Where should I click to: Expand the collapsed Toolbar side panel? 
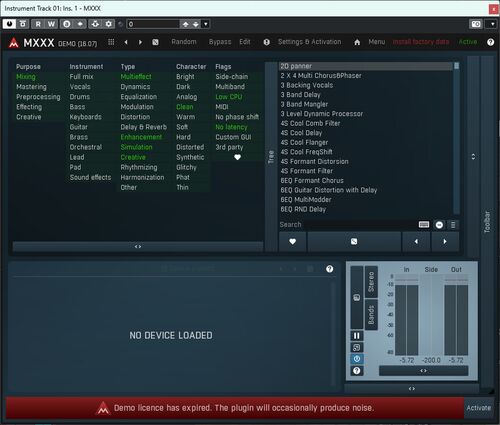pos(487,222)
